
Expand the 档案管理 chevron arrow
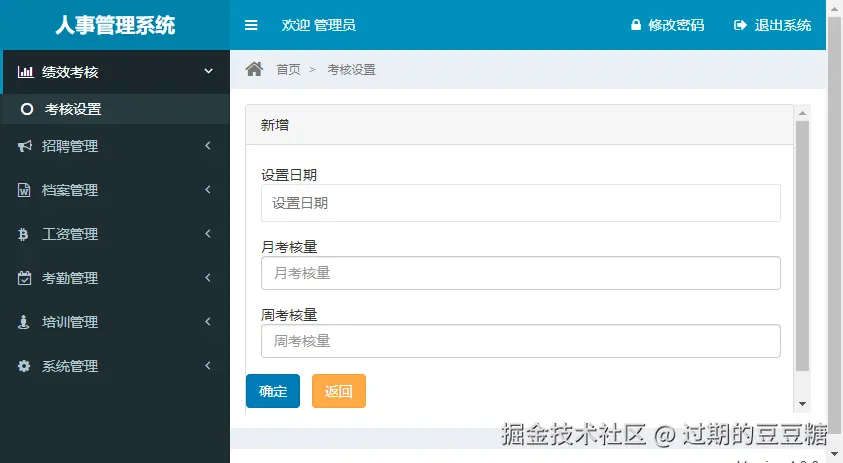coord(208,190)
